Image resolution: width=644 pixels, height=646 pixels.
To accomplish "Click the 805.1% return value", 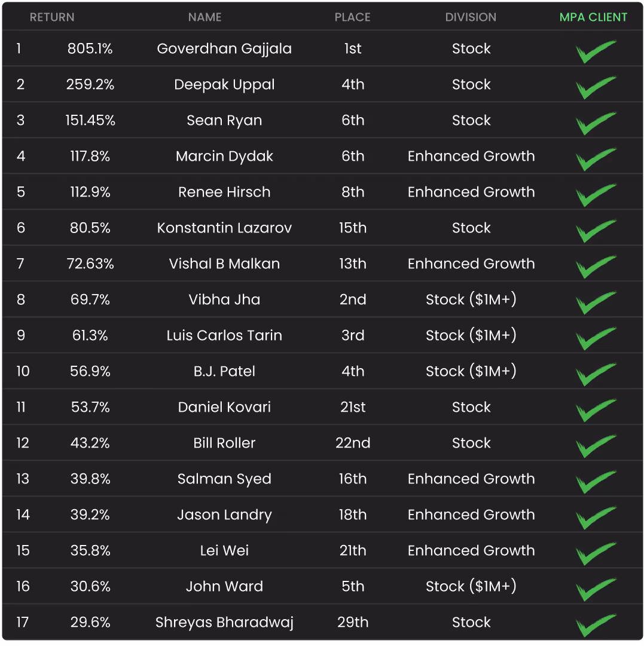I will [90, 48].
